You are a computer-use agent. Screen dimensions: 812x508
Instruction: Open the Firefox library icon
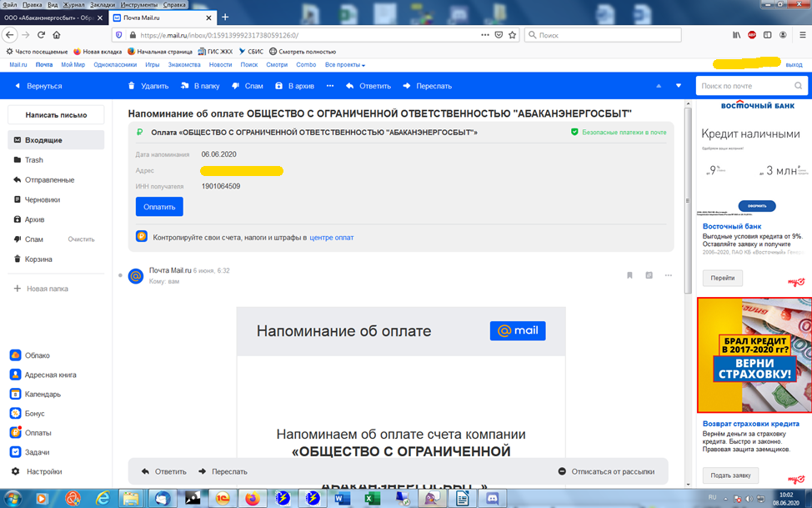tap(736, 35)
